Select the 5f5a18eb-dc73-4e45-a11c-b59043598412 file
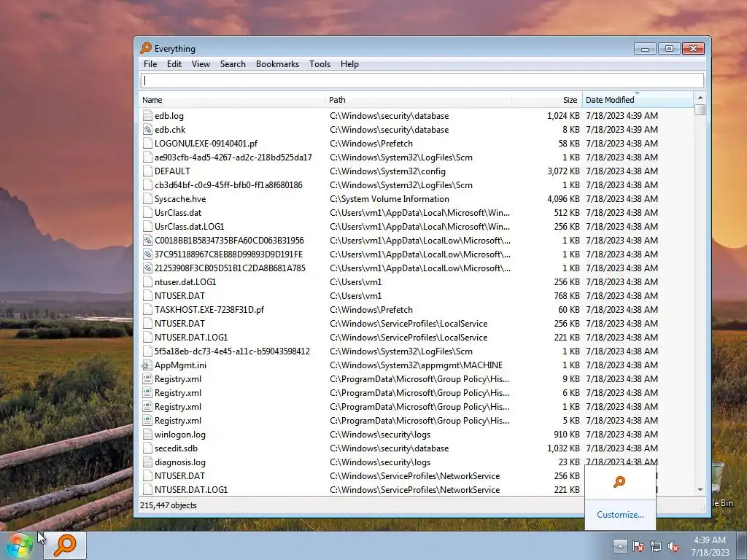The width and height of the screenshot is (747, 560). [232, 351]
